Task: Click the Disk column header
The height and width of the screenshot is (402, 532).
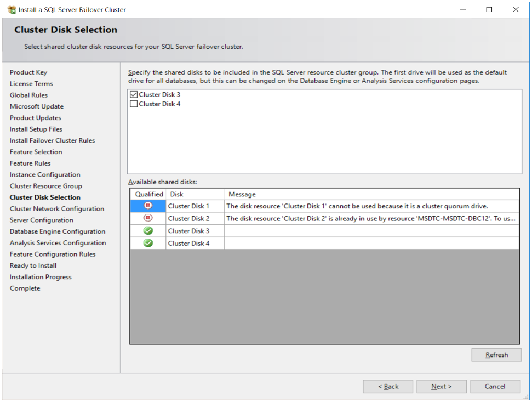Action: point(196,194)
